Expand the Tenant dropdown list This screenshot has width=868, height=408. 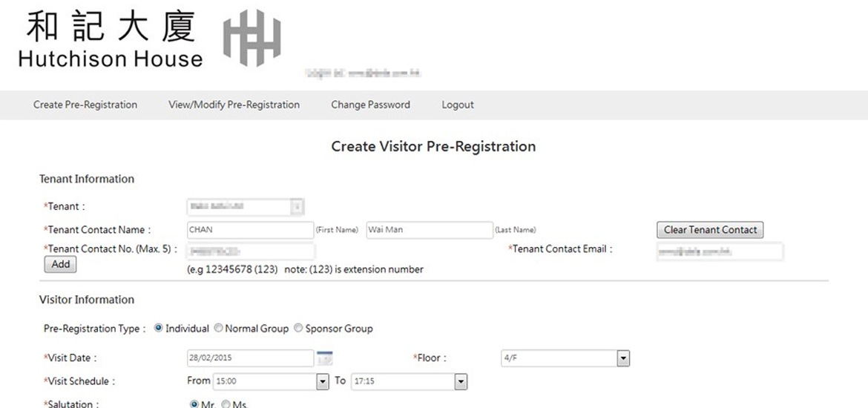click(x=297, y=206)
